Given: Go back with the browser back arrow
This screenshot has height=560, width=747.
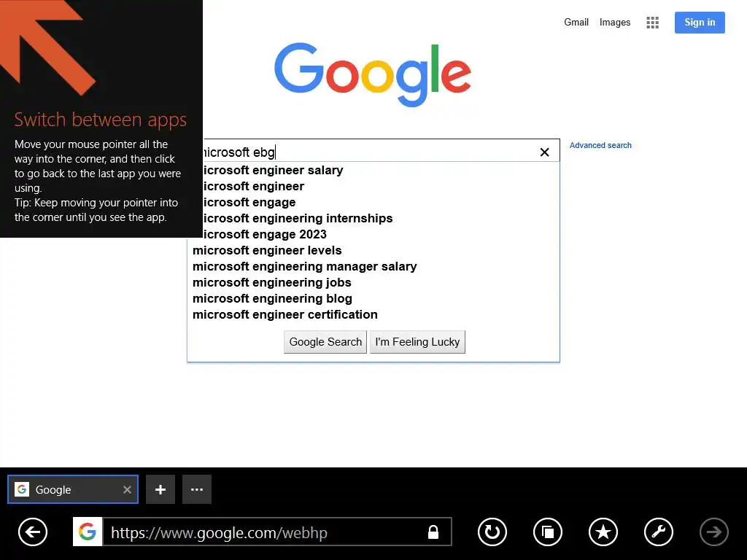Looking at the screenshot, I should pos(32,532).
